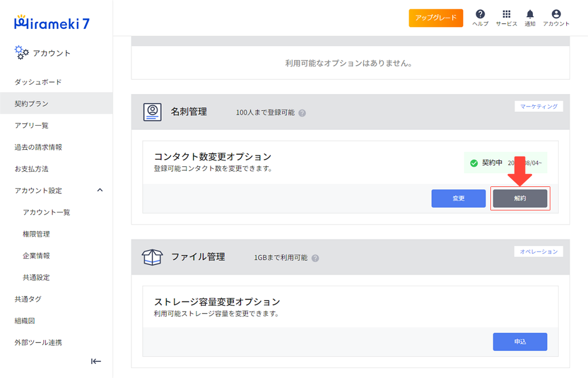Collapse the アカウント設定 chevron
The image size is (588, 378).
[x=100, y=190]
